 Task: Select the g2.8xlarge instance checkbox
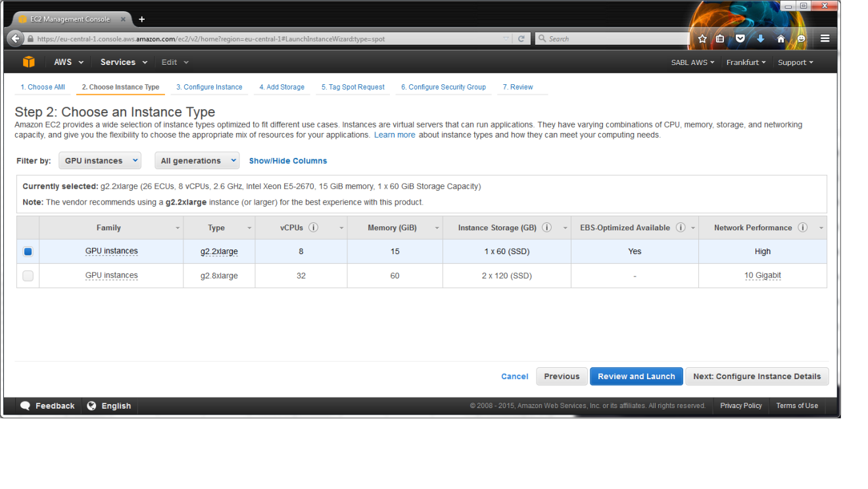coord(28,276)
